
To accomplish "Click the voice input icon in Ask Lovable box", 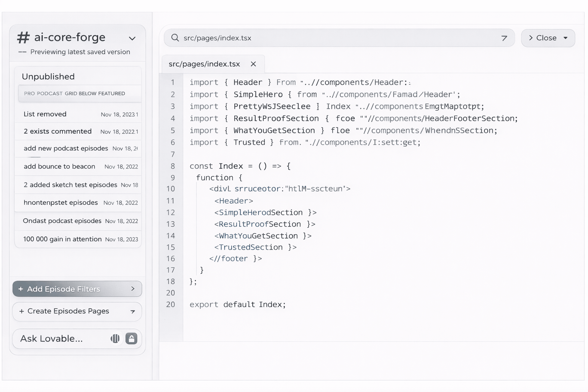I will (x=115, y=338).
